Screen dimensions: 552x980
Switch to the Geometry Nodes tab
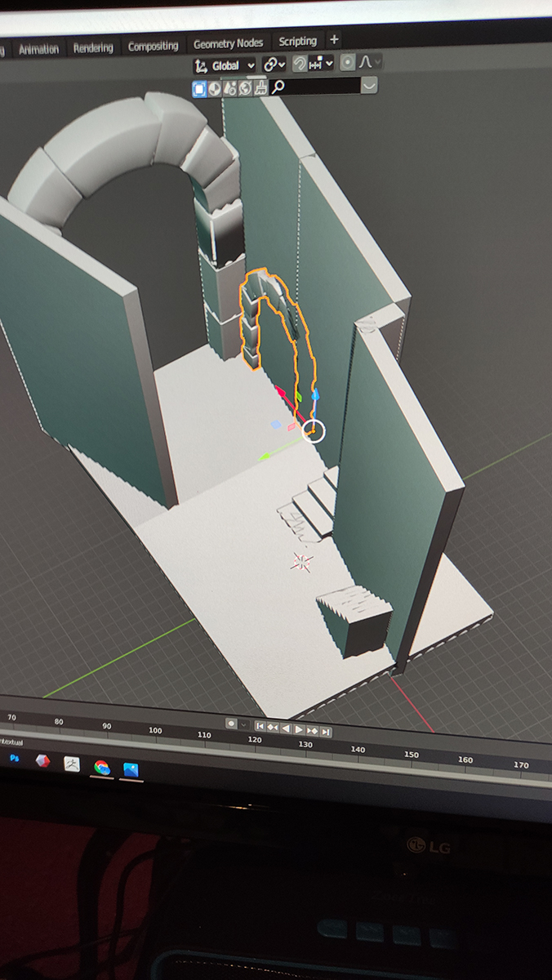tap(227, 43)
